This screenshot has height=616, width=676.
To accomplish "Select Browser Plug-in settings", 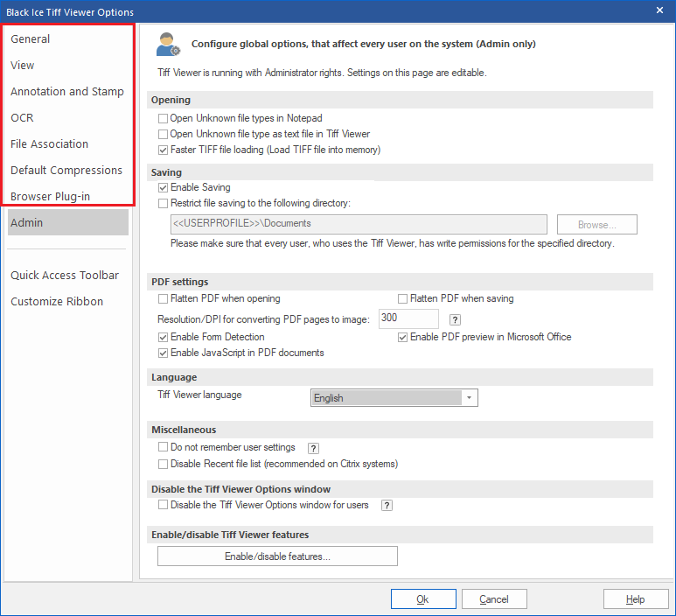I will 68,196.
